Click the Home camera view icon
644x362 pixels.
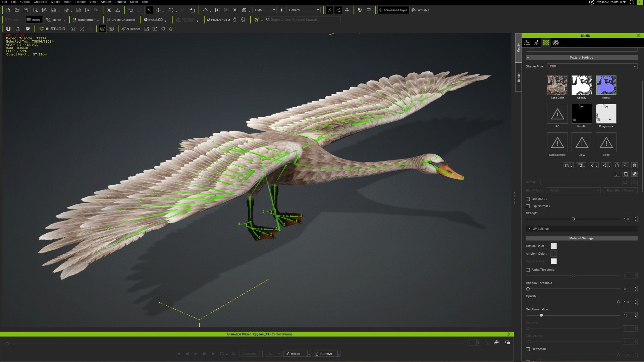tap(205, 10)
